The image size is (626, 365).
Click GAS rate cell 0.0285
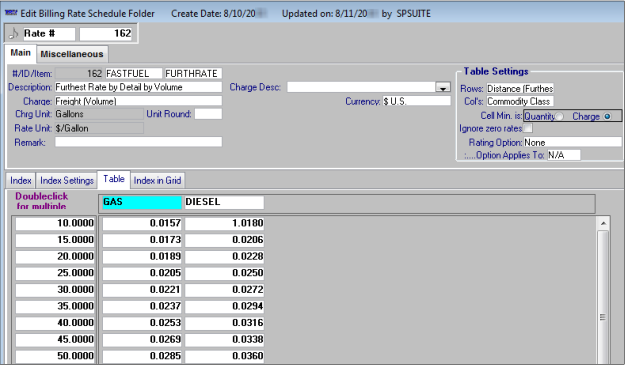point(142,356)
